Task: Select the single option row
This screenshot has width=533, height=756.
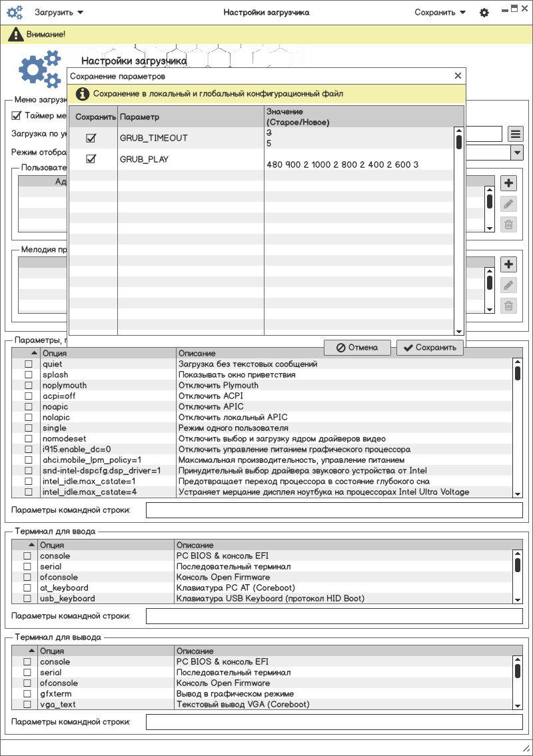Action: point(262,428)
